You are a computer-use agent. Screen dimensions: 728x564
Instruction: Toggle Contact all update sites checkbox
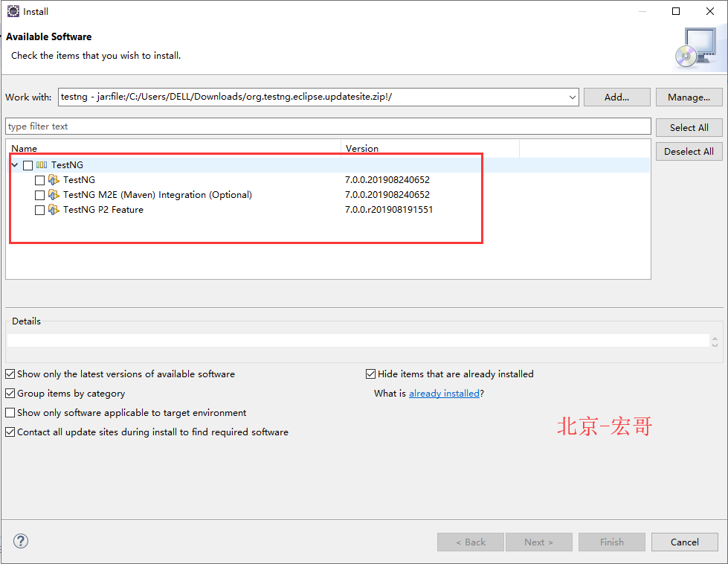[10, 432]
